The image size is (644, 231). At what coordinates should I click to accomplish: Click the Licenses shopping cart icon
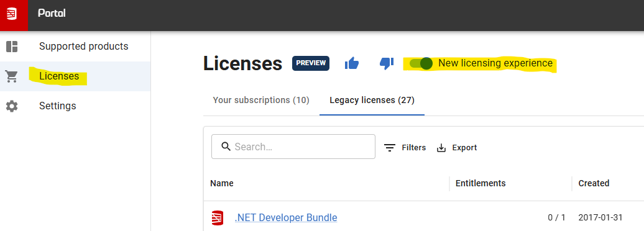(11, 76)
